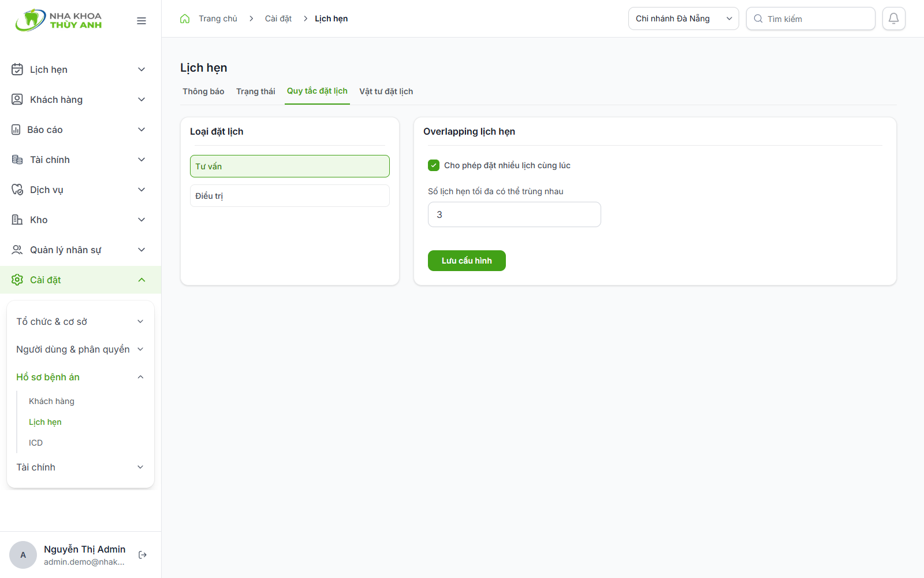Go to Trang chủ breadcrumb link
The height and width of the screenshot is (578, 924).
(x=218, y=18)
